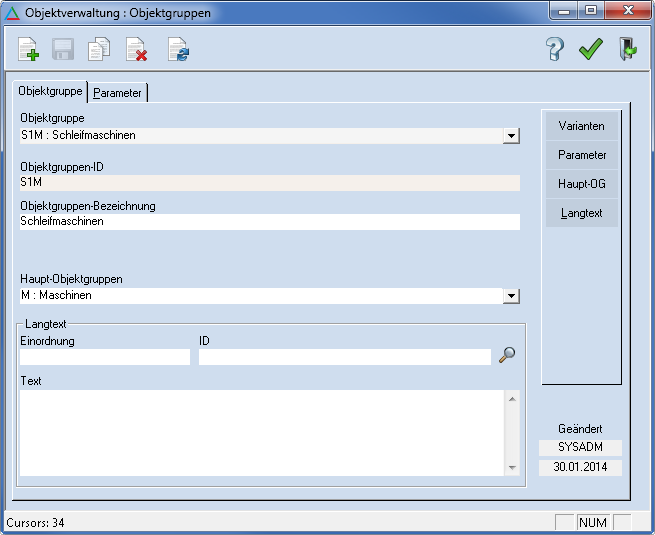Click the Delete record icon with red X

pos(136,49)
